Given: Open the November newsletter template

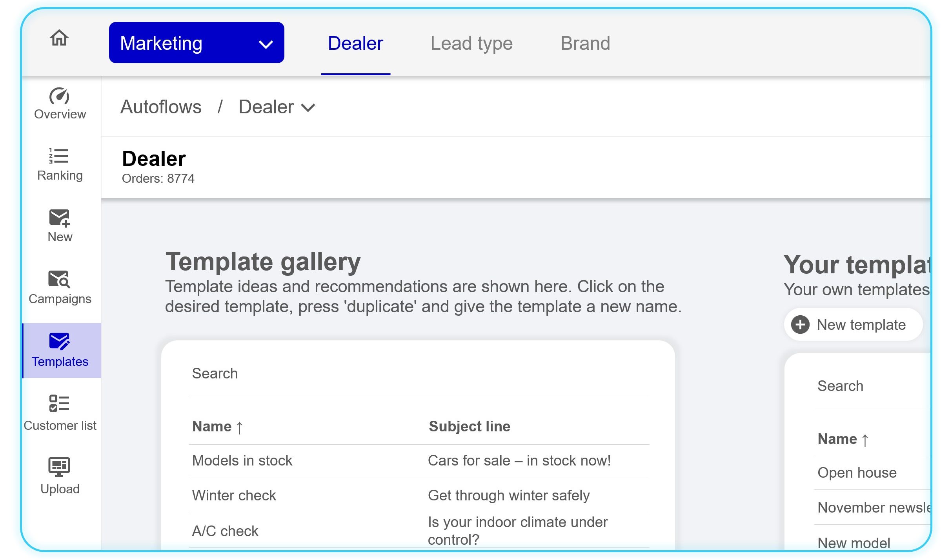Looking at the screenshot, I should 874,507.
